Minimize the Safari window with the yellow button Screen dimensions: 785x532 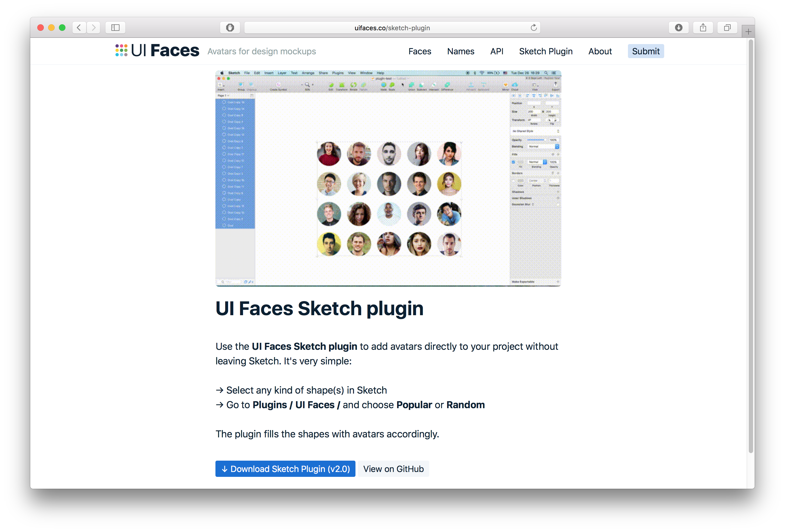tap(51, 27)
